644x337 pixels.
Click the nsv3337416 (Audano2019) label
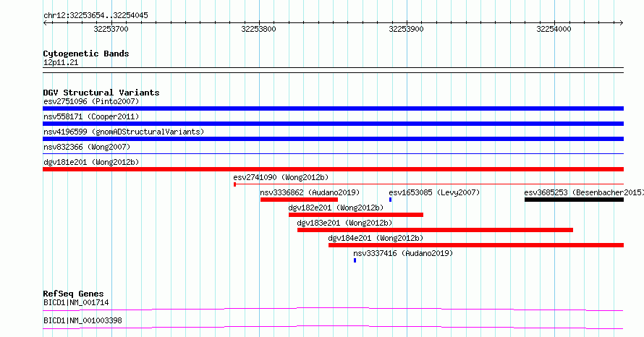point(403,253)
